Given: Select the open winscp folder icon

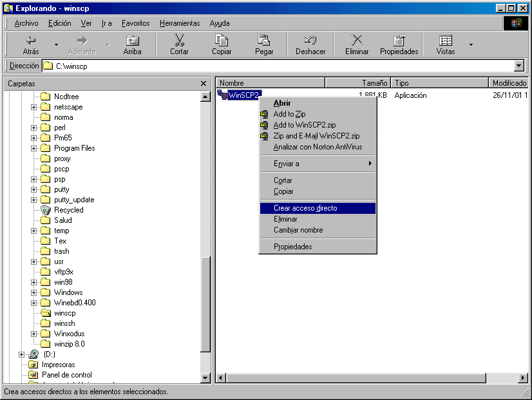Looking at the screenshot, I should [46, 313].
